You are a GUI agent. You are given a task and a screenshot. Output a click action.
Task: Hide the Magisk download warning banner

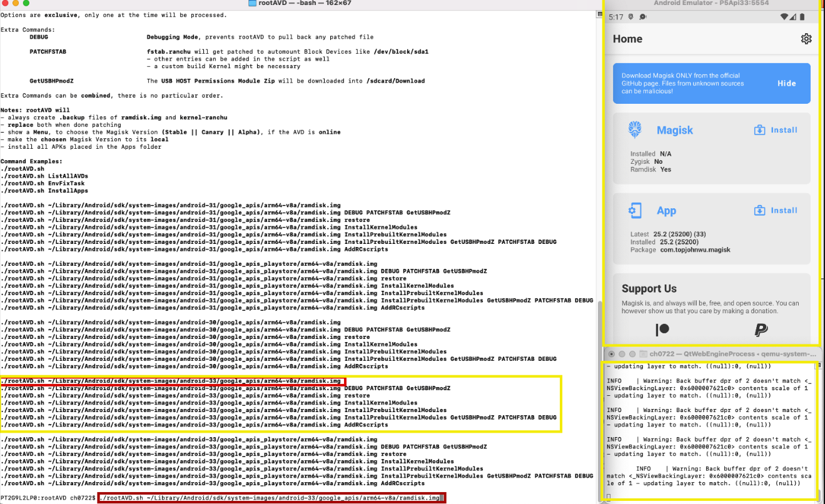pos(786,83)
